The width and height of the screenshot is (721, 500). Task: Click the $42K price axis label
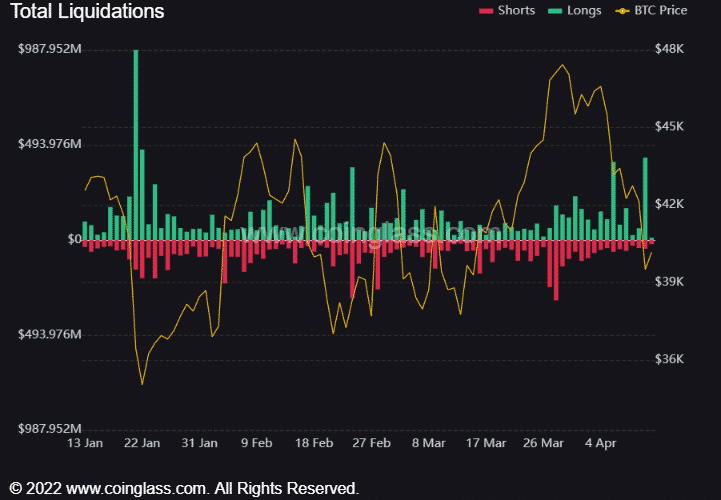[670, 204]
